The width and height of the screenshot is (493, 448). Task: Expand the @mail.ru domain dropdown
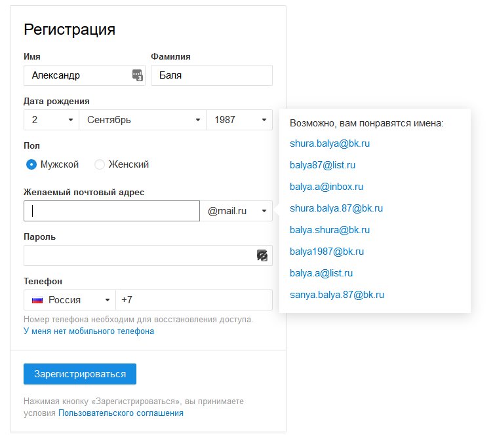[x=236, y=211]
